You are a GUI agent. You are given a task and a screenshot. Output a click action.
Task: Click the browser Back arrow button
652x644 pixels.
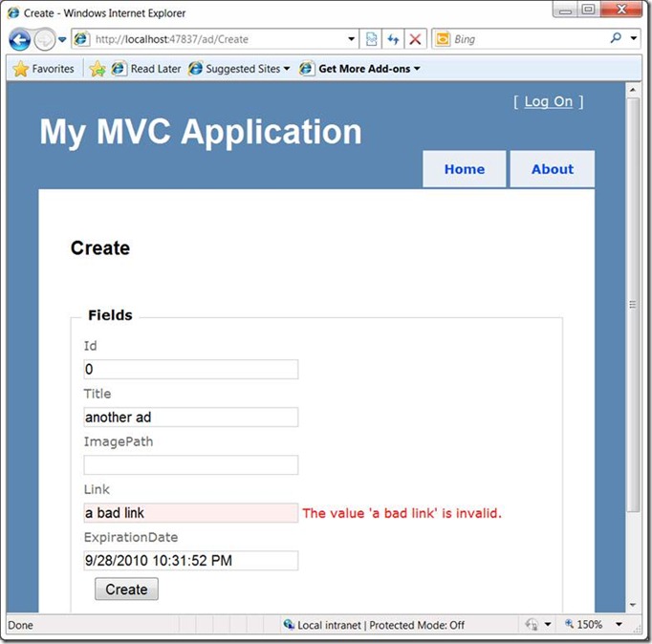19,40
